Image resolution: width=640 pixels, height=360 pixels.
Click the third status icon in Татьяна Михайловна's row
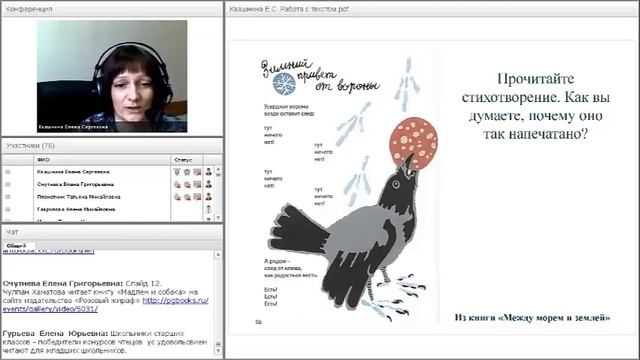tap(197, 197)
